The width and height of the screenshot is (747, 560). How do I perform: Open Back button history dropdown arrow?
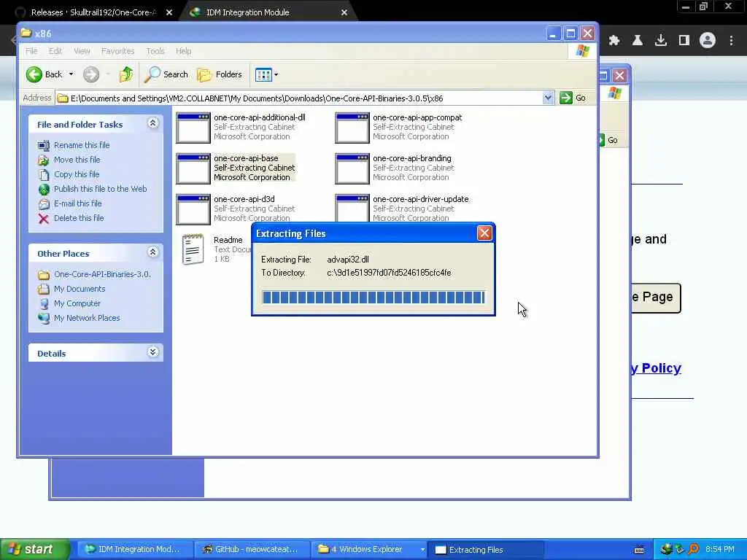click(71, 74)
